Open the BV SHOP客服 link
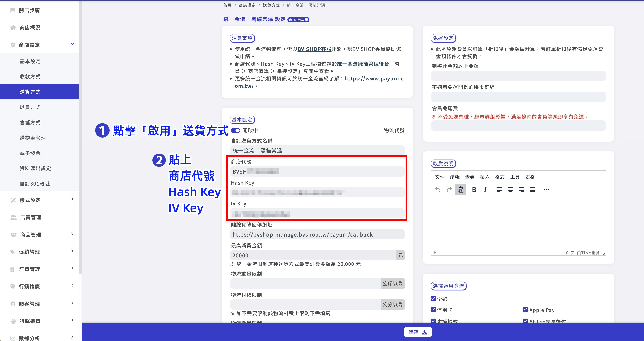This screenshot has height=341, width=644. (x=314, y=49)
